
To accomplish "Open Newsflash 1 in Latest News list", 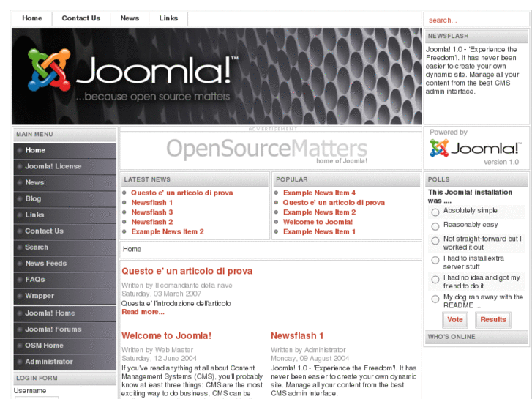I will coord(152,203).
